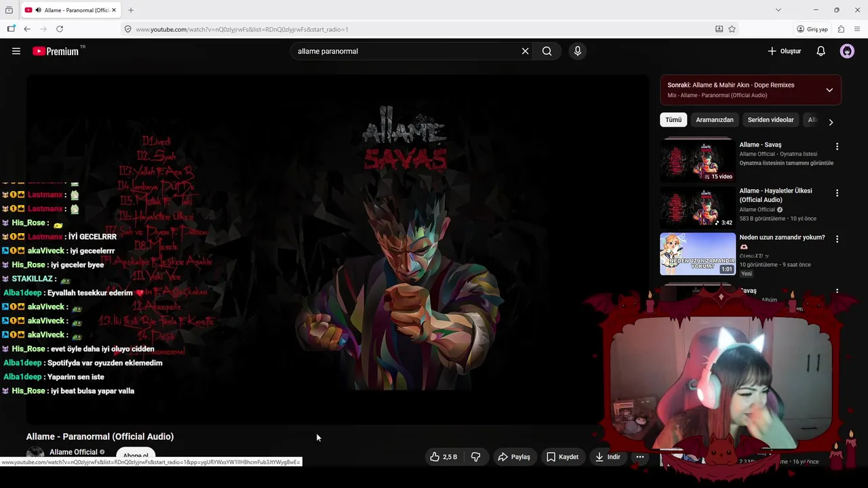The height and width of the screenshot is (488, 868).
Task: Open the Hayaletler Ülkesi video thumbnail
Action: point(698,207)
